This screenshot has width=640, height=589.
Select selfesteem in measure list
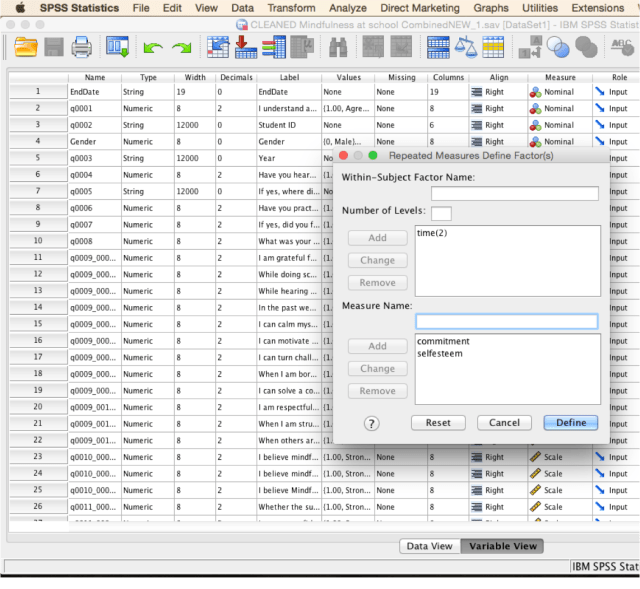point(440,353)
